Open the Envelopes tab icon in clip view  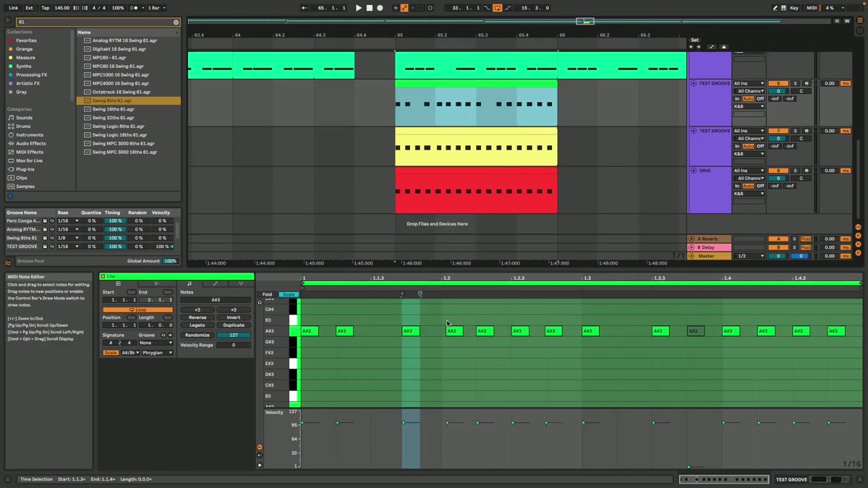point(216,283)
